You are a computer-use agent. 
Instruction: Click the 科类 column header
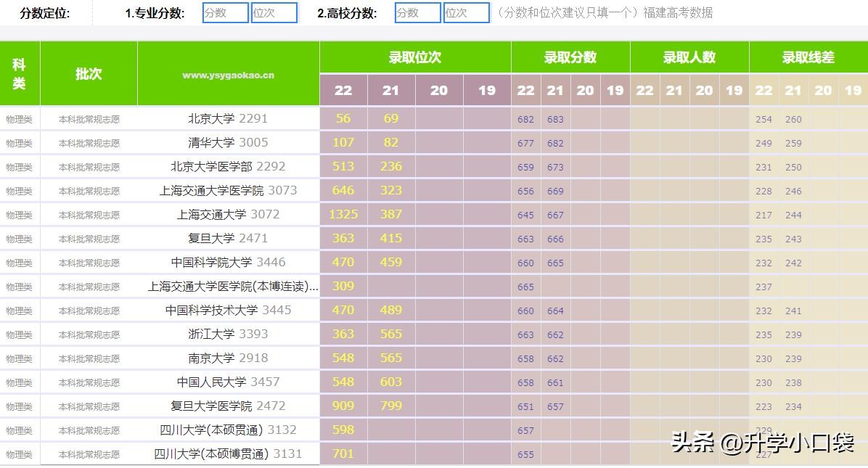point(20,74)
